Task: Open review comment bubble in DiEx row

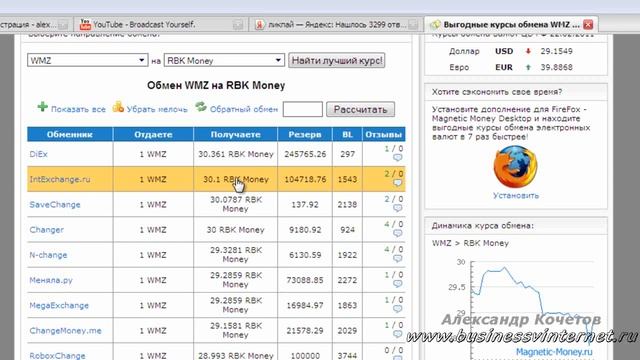Action: pos(398,158)
